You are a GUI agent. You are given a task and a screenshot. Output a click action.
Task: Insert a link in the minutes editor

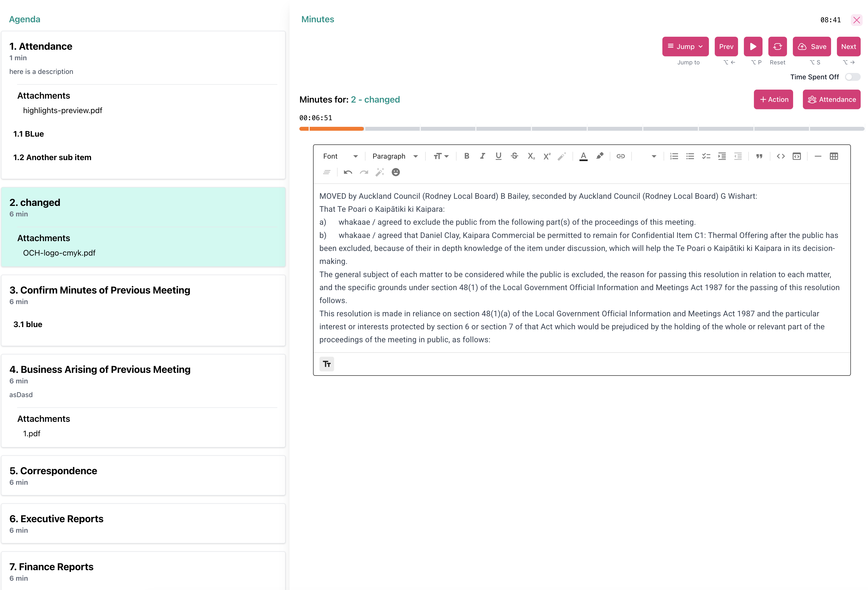(620, 156)
